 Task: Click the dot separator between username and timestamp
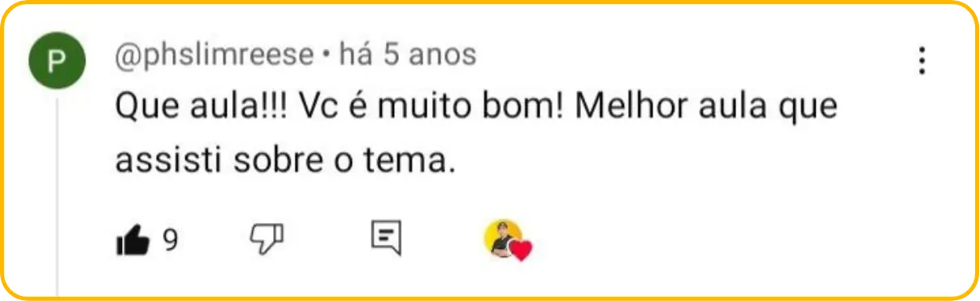click(326, 56)
